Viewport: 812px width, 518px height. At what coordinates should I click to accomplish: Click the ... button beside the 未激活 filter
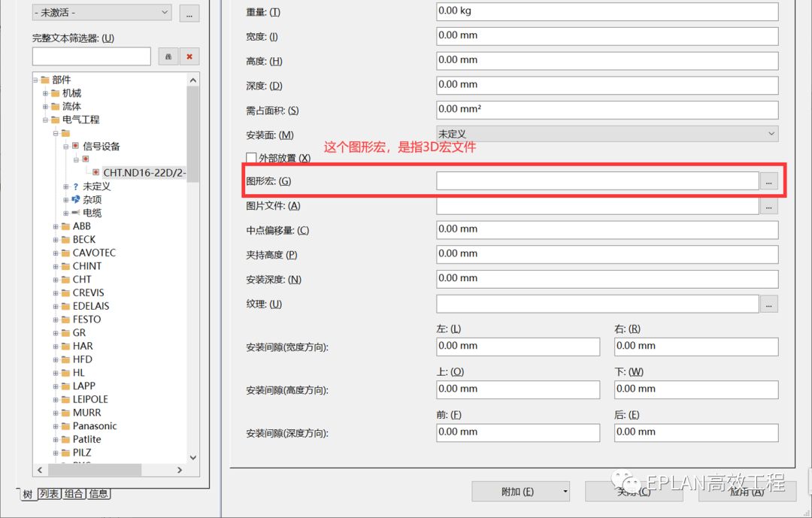click(x=189, y=13)
